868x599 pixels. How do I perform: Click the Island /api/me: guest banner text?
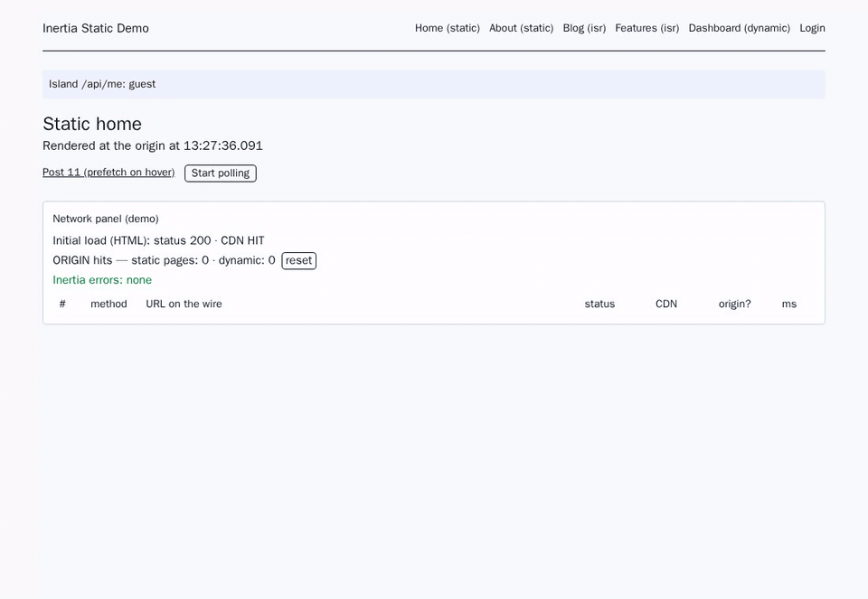(x=102, y=84)
